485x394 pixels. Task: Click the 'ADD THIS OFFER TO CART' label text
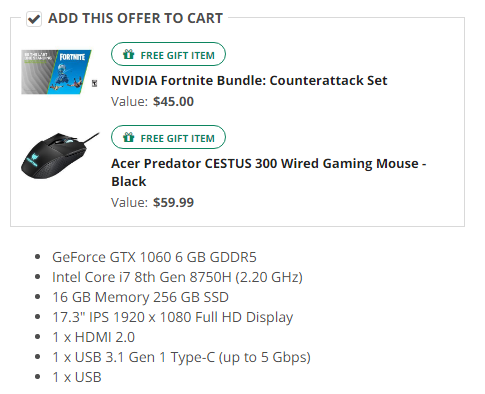coord(135,18)
